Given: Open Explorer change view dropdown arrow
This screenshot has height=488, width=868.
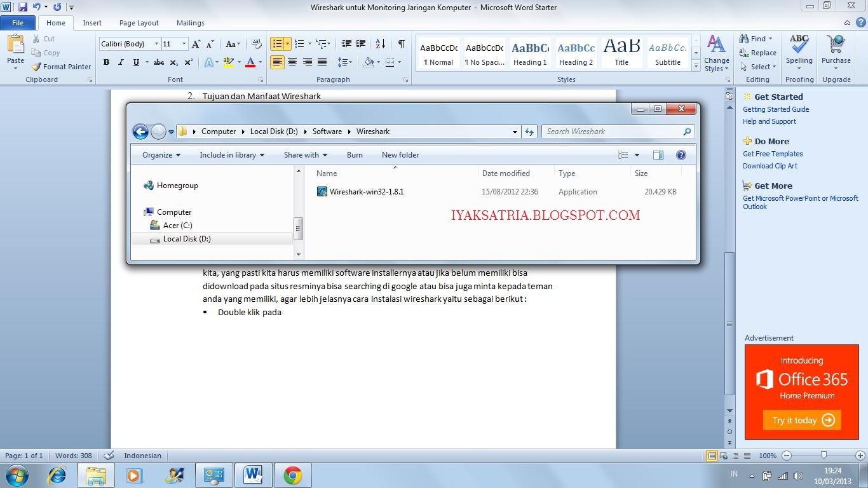Looking at the screenshot, I should [x=637, y=155].
